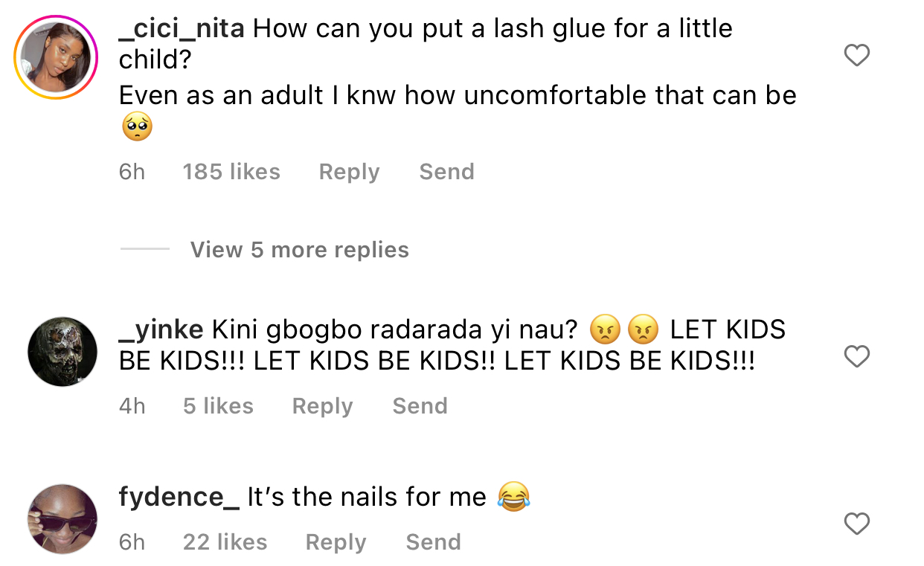Open the _yinke username link
Screen dimensions: 924x566
pyautogui.click(x=161, y=329)
